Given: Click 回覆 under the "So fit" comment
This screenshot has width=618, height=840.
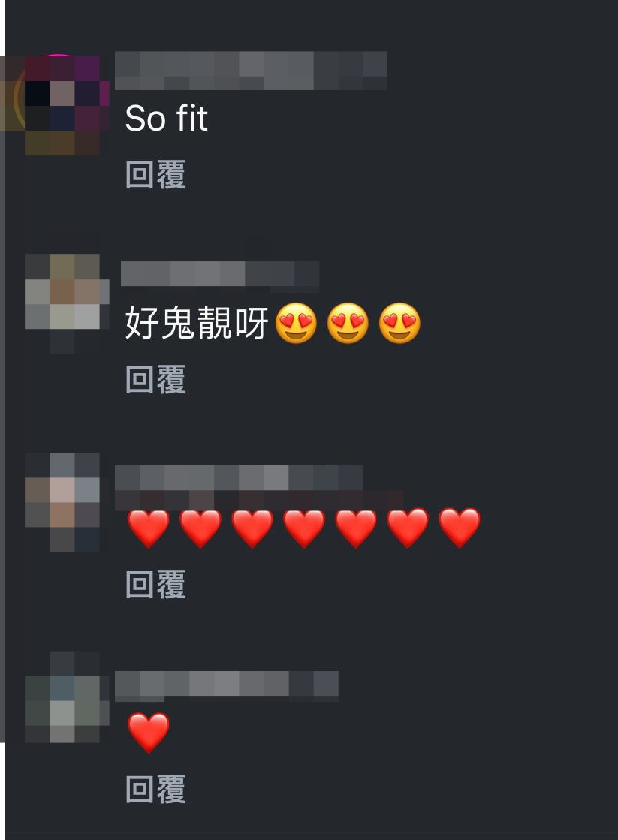Looking at the screenshot, I should (x=155, y=175).
